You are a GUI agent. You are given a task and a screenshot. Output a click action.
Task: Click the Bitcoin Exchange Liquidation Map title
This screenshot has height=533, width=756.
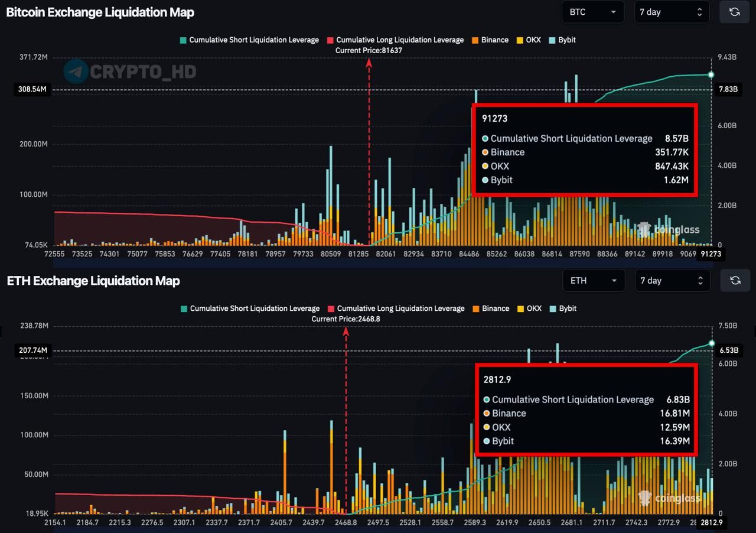pyautogui.click(x=100, y=12)
